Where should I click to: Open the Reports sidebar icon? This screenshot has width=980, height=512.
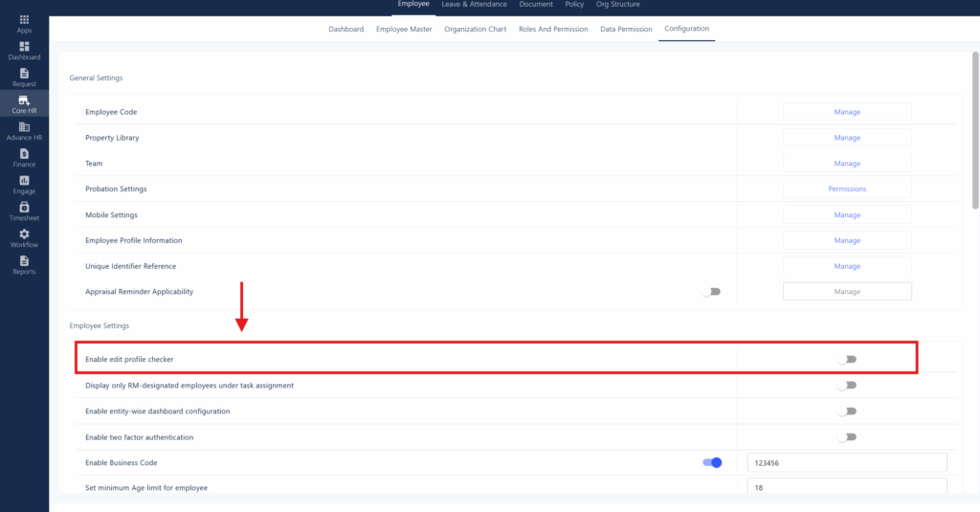click(24, 261)
